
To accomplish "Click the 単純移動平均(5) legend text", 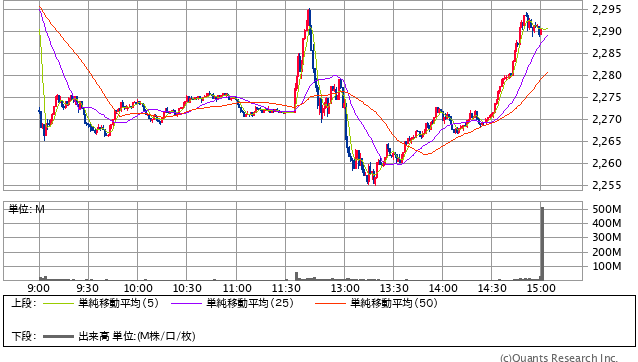I will pos(118,303).
